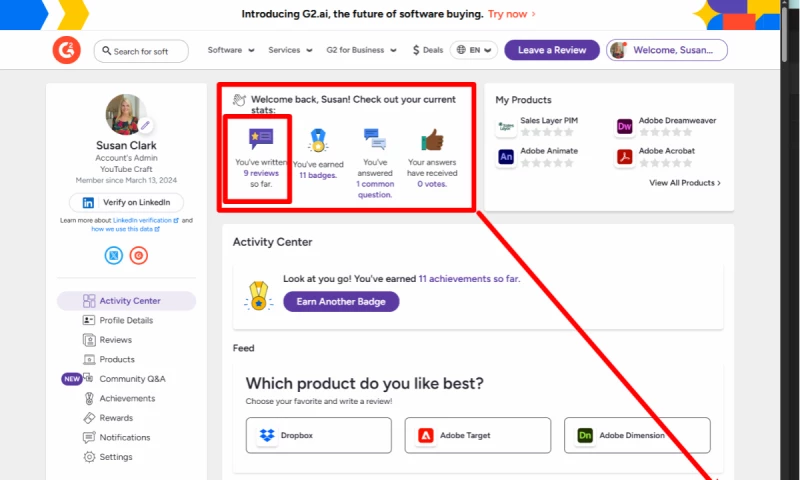Screen dimensions: 800x480
Task: Click the badges earned medal icon
Action: pos(318,140)
